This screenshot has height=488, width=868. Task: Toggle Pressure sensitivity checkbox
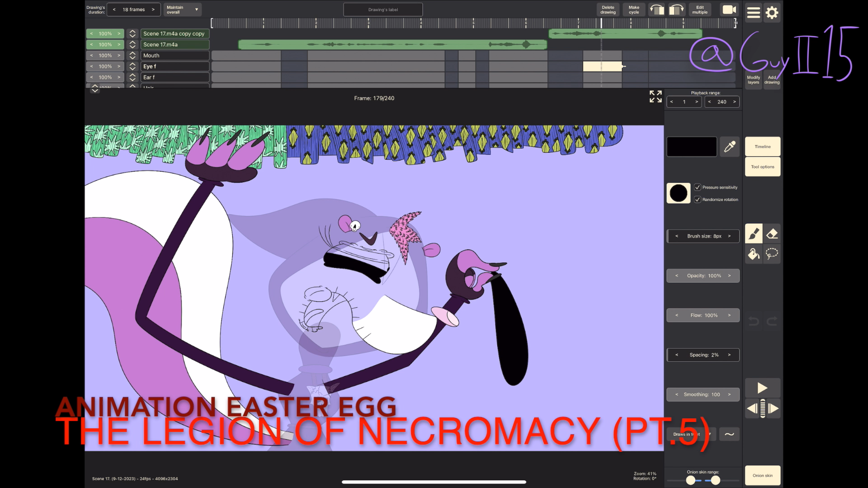698,187
